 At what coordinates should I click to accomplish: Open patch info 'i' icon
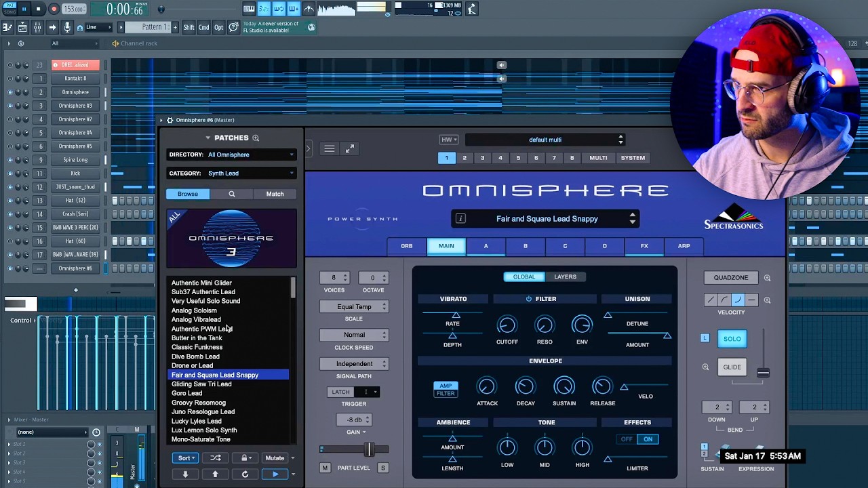tap(460, 218)
